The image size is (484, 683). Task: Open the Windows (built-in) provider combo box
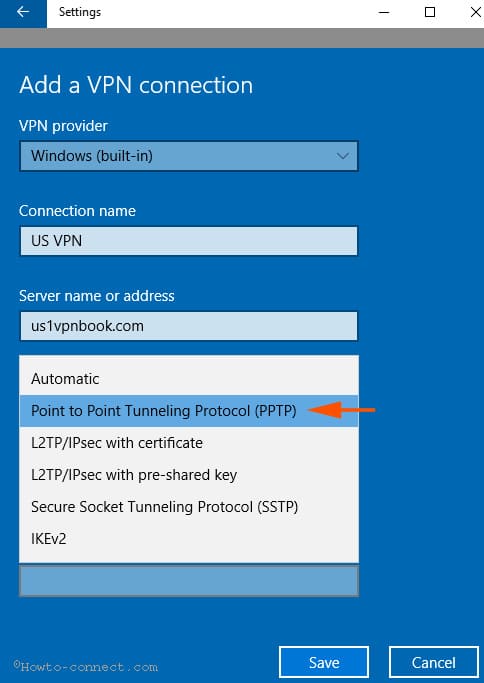[x=189, y=156]
